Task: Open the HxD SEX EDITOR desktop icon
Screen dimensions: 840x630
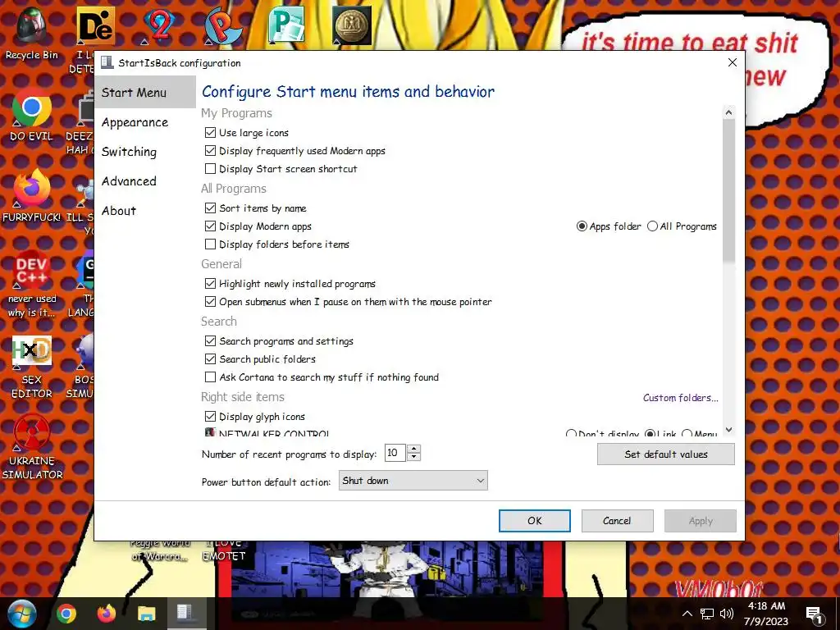Action: tap(32, 367)
